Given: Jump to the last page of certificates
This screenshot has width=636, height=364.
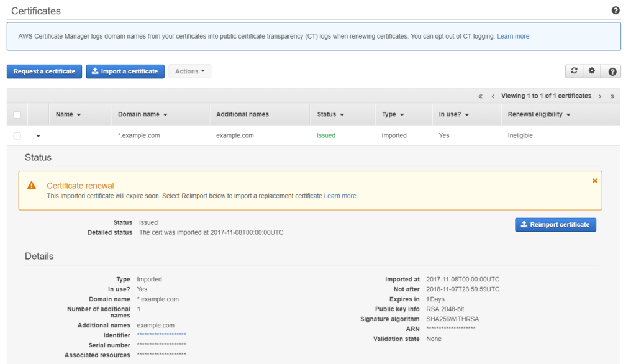Looking at the screenshot, I should (x=612, y=96).
